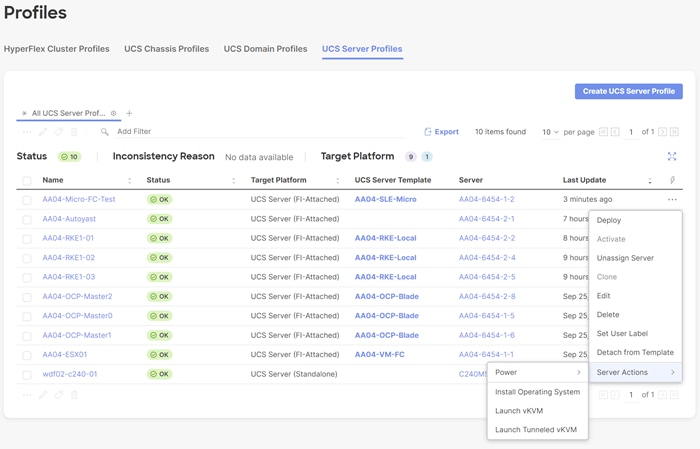Click the top toolbar delete trash icon

tap(75, 132)
